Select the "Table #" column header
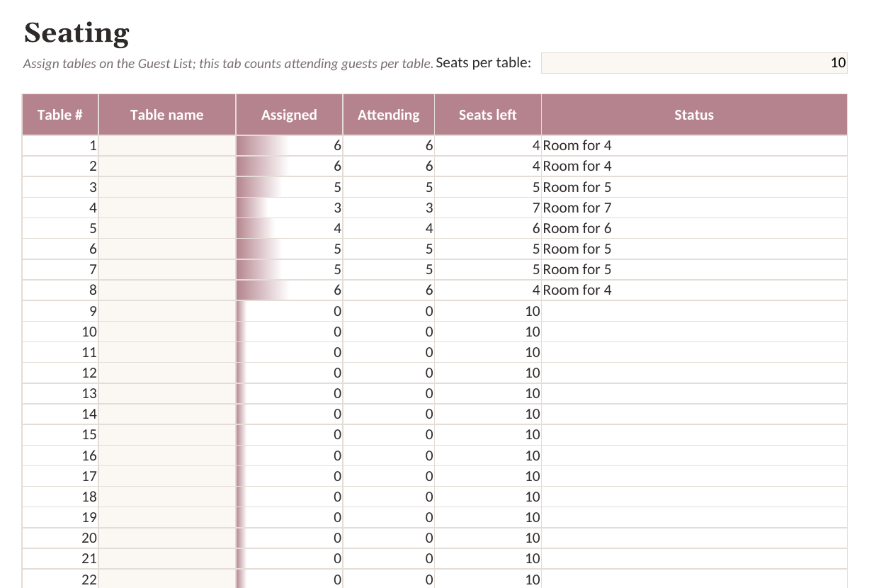869x588 pixels. [60, 115]
